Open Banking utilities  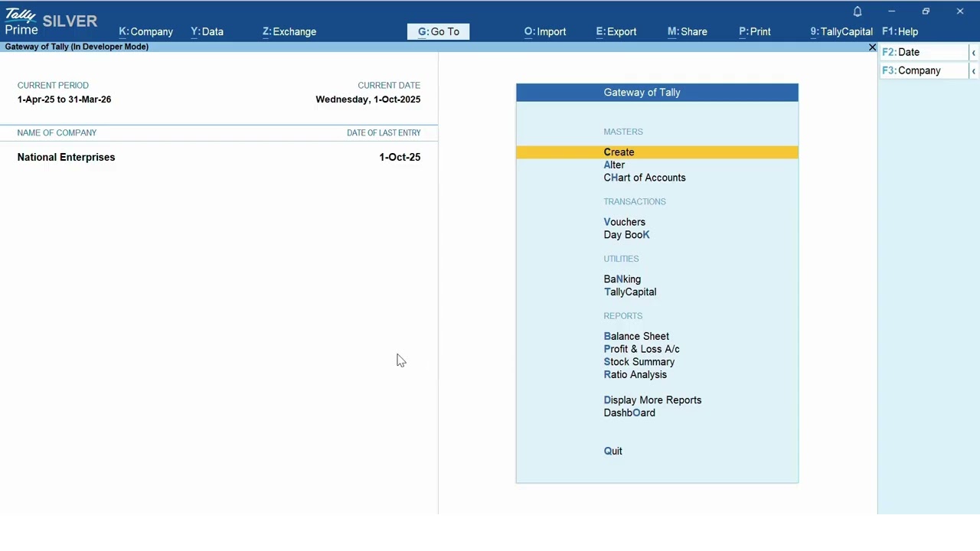622,279
